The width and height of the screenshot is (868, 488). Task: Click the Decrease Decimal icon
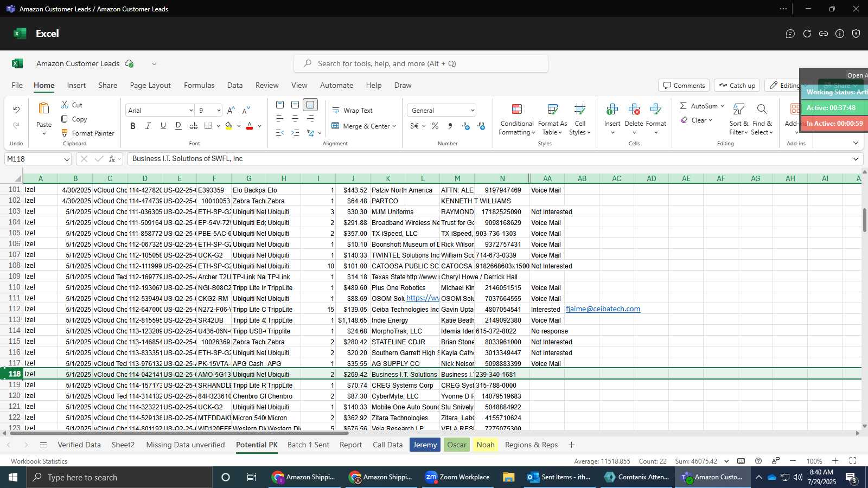point(481,126)
